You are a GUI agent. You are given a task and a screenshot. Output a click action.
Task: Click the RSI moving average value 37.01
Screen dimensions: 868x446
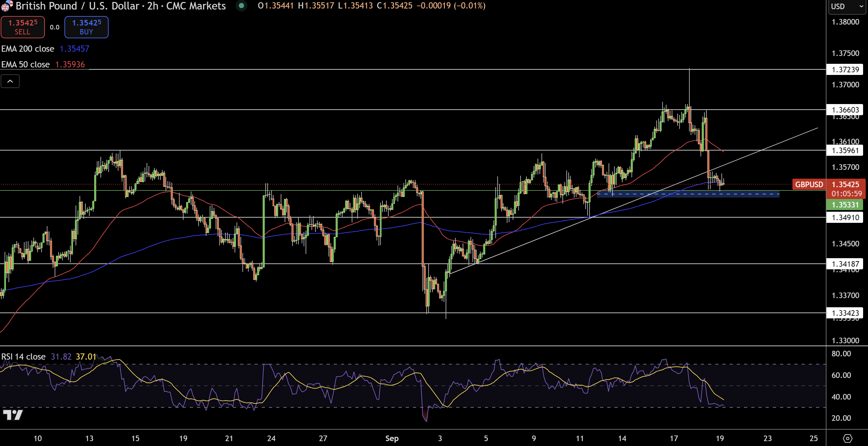tap(86, 357)
